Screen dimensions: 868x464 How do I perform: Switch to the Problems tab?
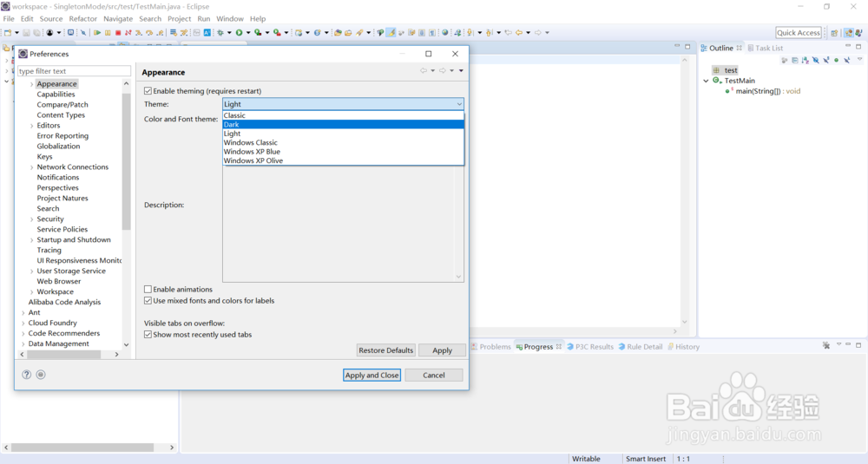tap(491, 347)
